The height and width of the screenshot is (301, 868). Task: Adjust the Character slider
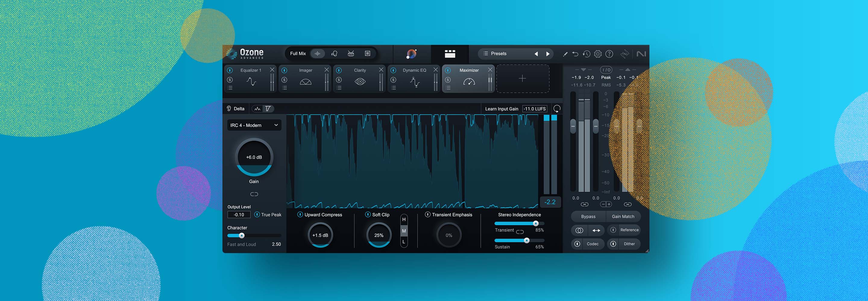click(254, 236)
